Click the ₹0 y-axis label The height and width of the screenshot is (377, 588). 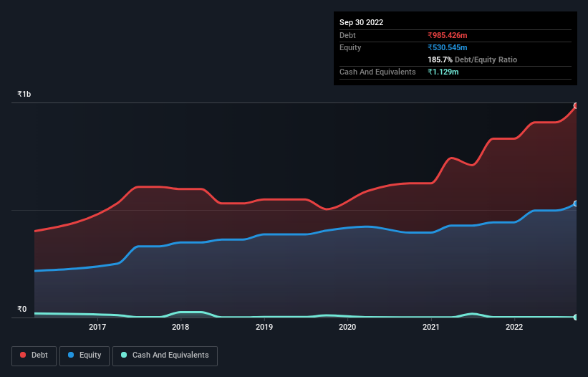pyautogui.click(x=22, y=309)
